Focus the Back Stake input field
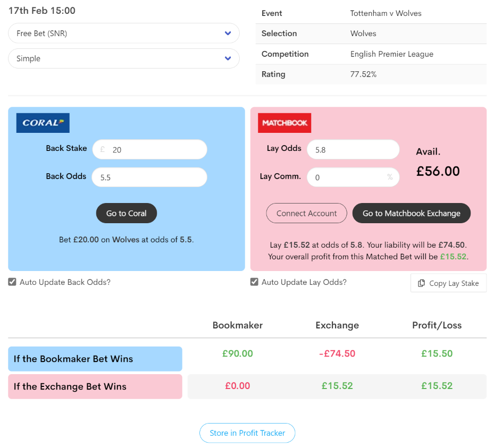 pos(149,149)
